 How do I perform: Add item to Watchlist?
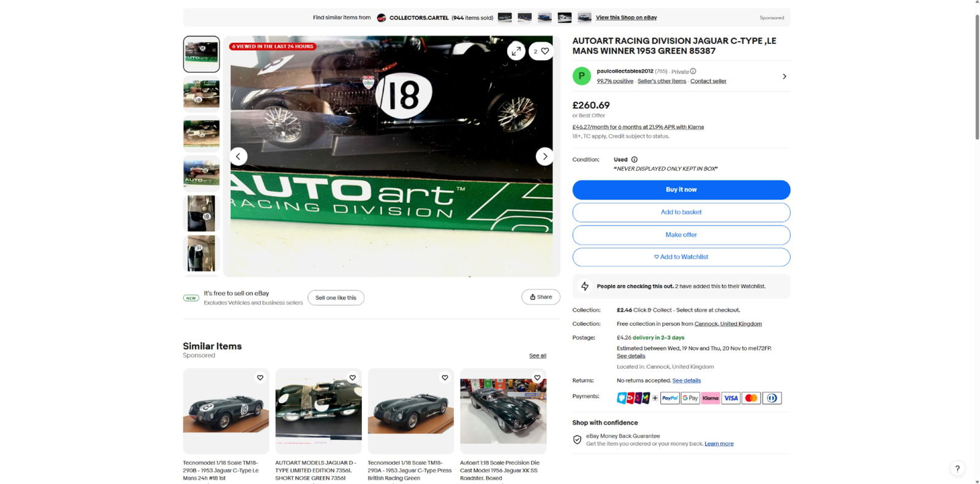point(681,257)
